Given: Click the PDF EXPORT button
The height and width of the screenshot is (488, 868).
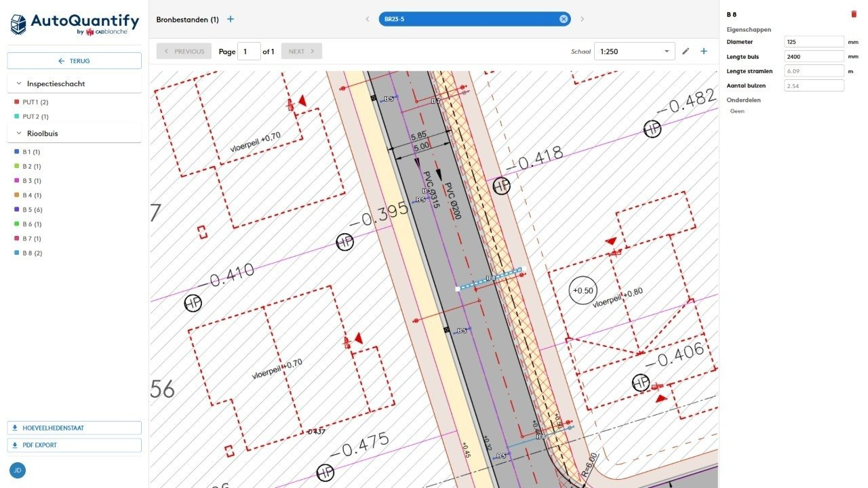Looking at the screenshot, I should (75, 445).
